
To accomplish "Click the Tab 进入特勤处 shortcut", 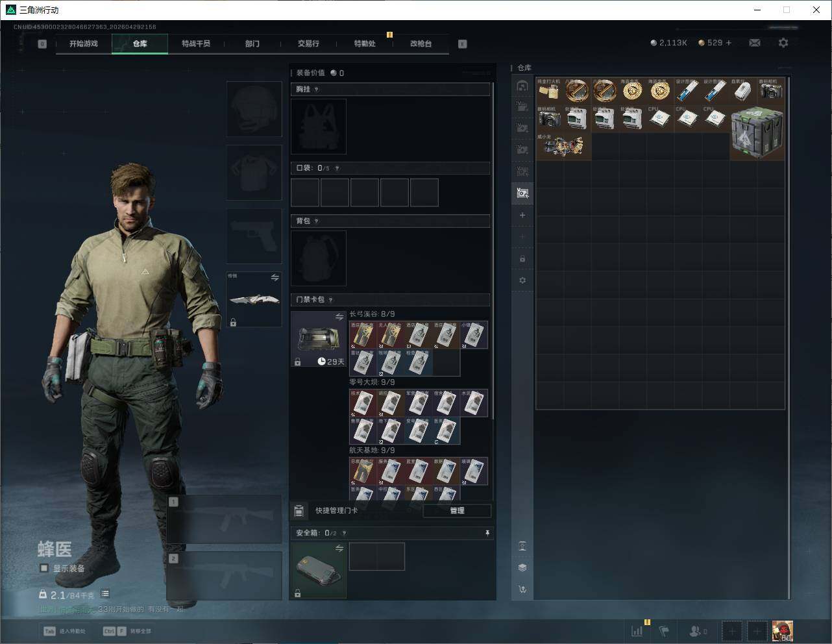I will (64, 631).
